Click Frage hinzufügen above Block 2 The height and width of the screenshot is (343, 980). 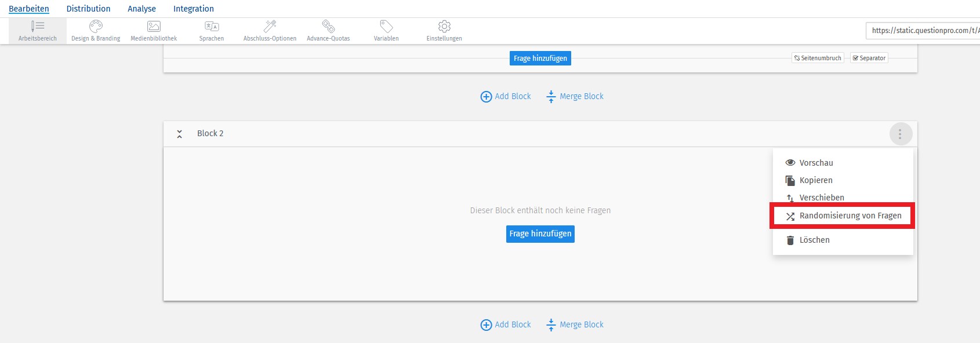pyautogui.click(x=540, y=59)
